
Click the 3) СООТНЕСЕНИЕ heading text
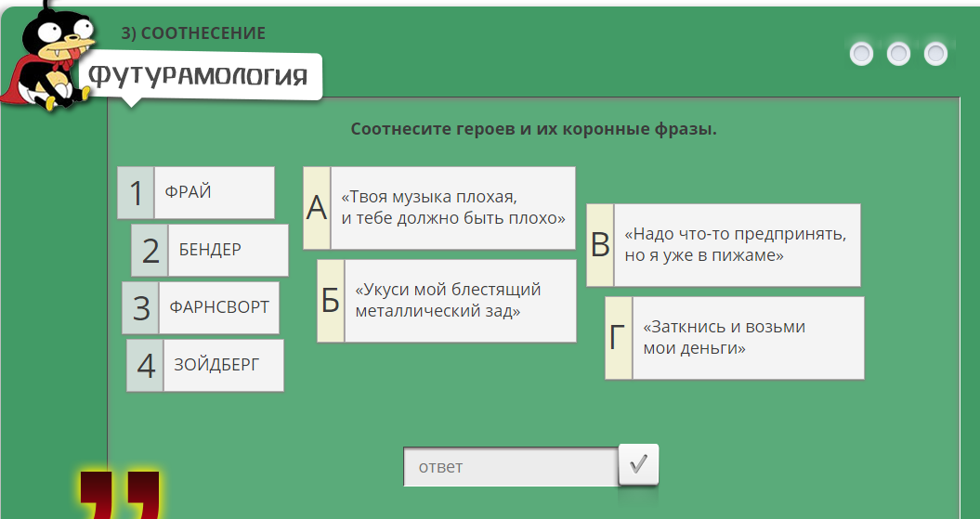pyautogui.click(x=193, y=33)
